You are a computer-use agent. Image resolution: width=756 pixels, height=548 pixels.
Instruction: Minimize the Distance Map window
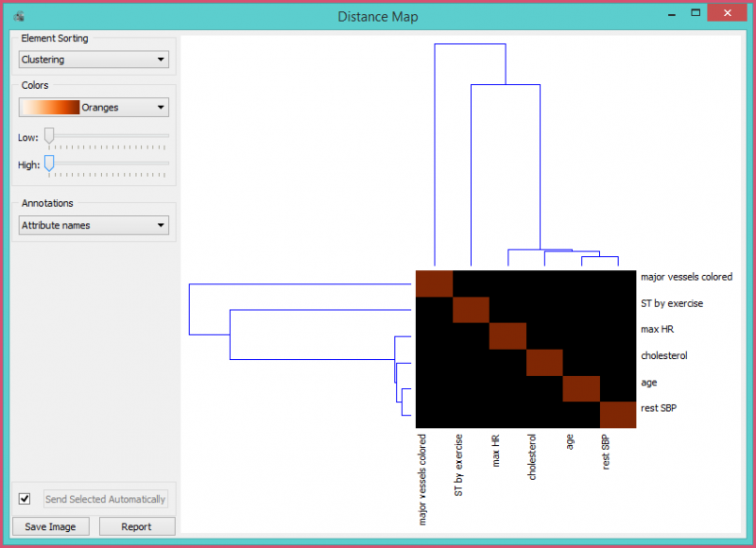667,13
